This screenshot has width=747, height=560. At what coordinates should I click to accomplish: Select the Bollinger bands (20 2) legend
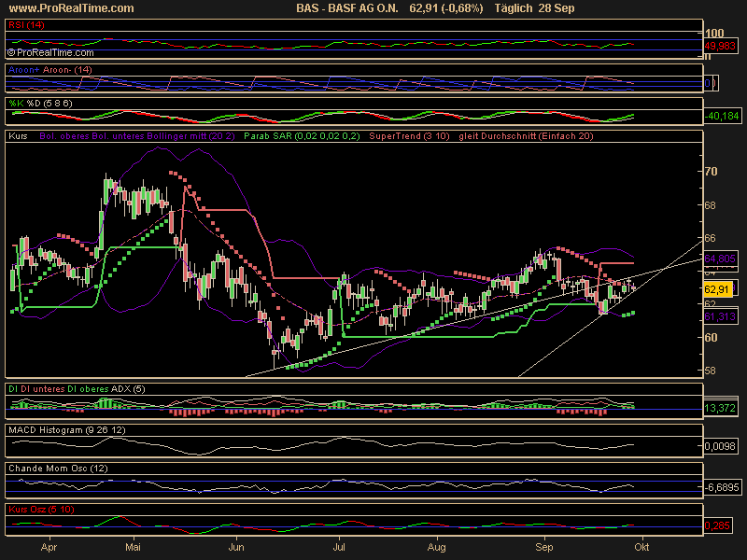click(137, 135)
